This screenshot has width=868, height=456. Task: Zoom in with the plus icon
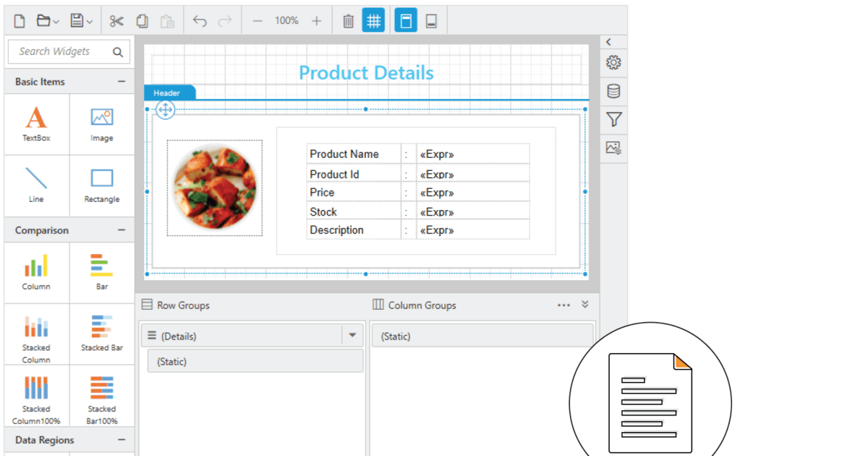click(316, 21)
